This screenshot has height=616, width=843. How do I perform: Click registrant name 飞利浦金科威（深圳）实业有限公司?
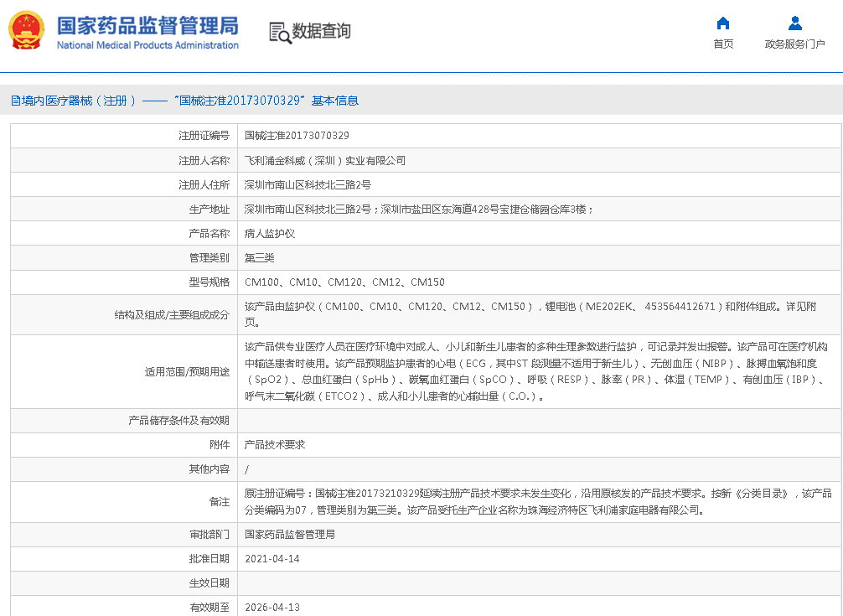pyautogui.click(x=324, y=160)
